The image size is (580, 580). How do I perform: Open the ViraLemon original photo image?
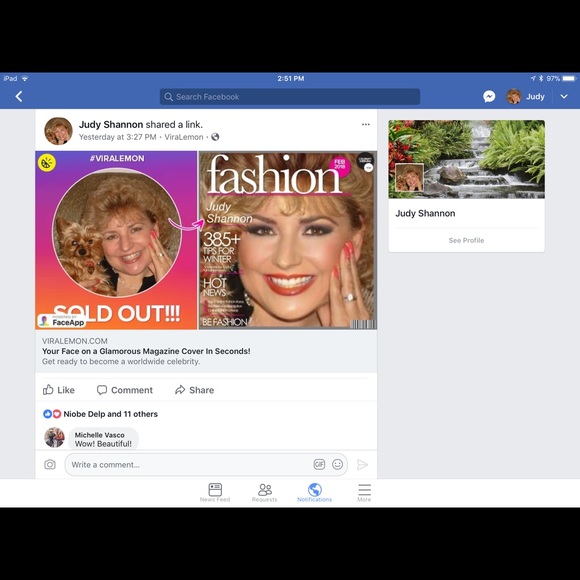coord(116,240)
